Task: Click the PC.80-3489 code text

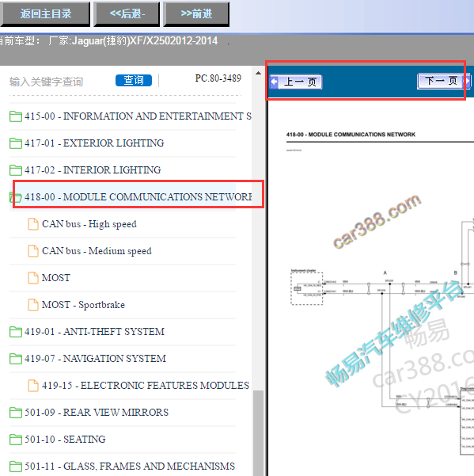Action: point(218,78)
